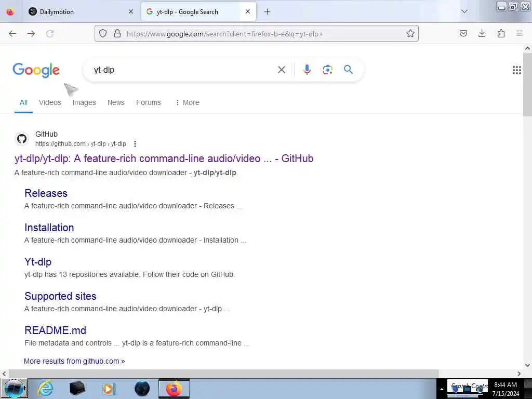
Task: Click the horizontal scrollbar right arrow
Action: pos(519,374)
